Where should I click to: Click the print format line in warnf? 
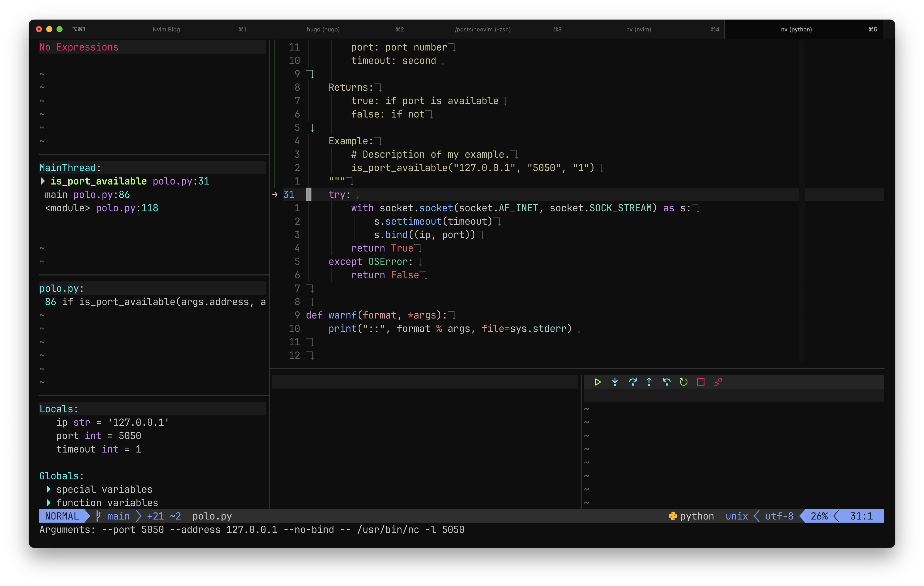pyautogui.click(x=450, y=329)
